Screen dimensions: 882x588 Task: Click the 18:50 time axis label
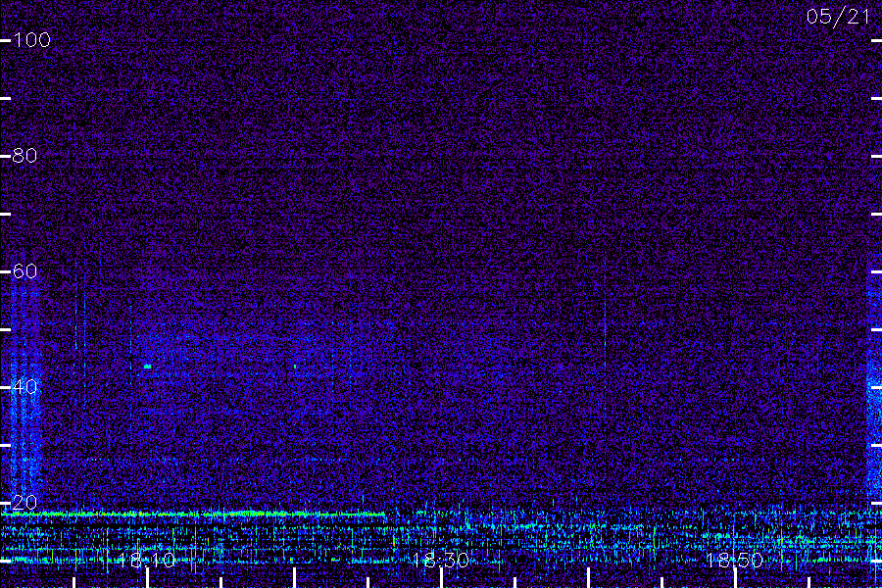click(x=735, y=561)
